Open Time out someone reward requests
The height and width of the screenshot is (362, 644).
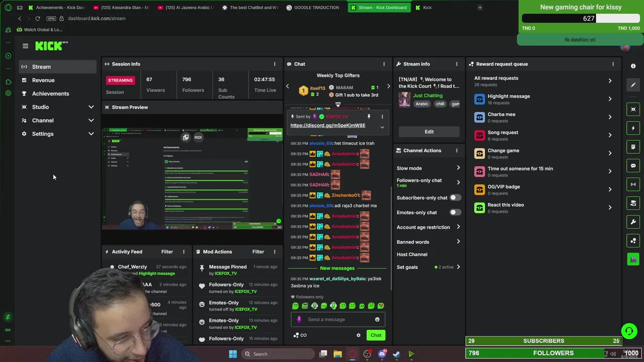point(544,171)
